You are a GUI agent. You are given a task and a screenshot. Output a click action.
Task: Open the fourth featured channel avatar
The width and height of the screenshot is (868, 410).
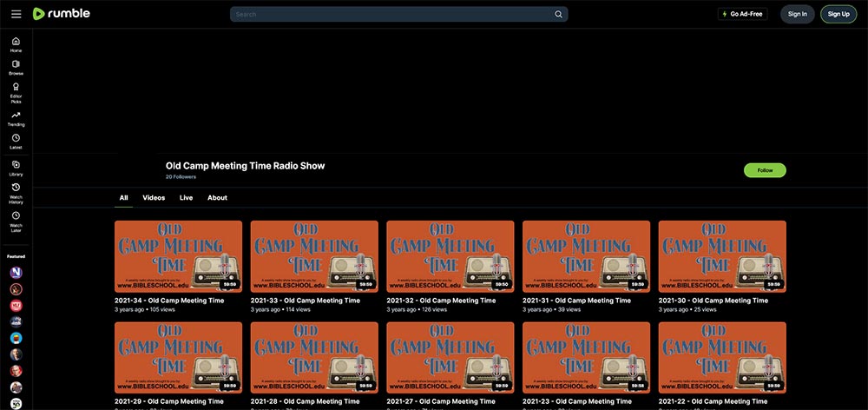tap(16, 322)
